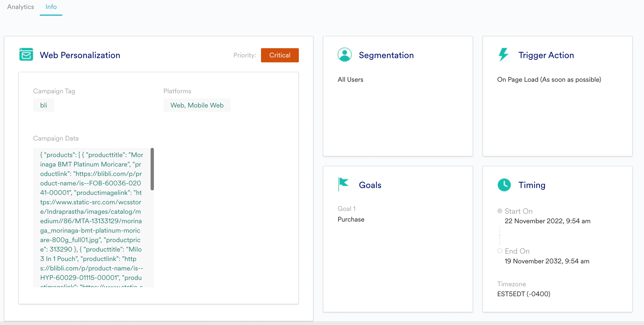Viewport: 644px width, 325px height.
Task: Click the Web Personalization envelope icon
Action: coord(26,55)
